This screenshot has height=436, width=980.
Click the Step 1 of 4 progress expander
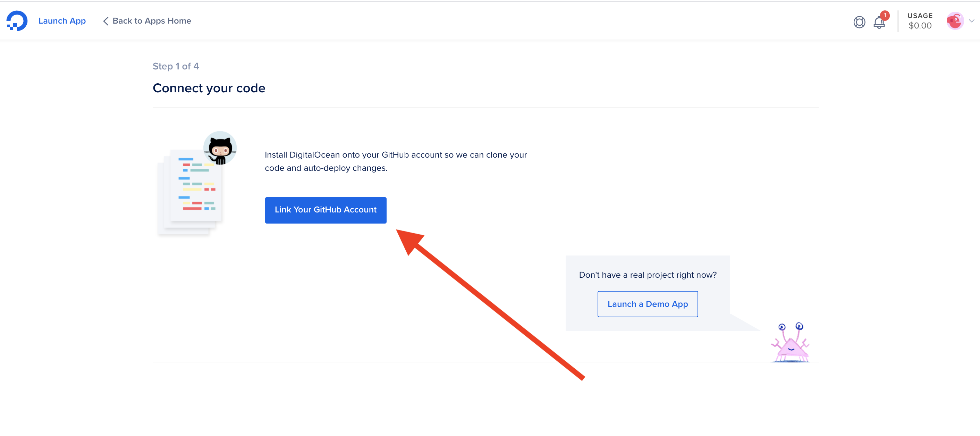coord(176,66)
